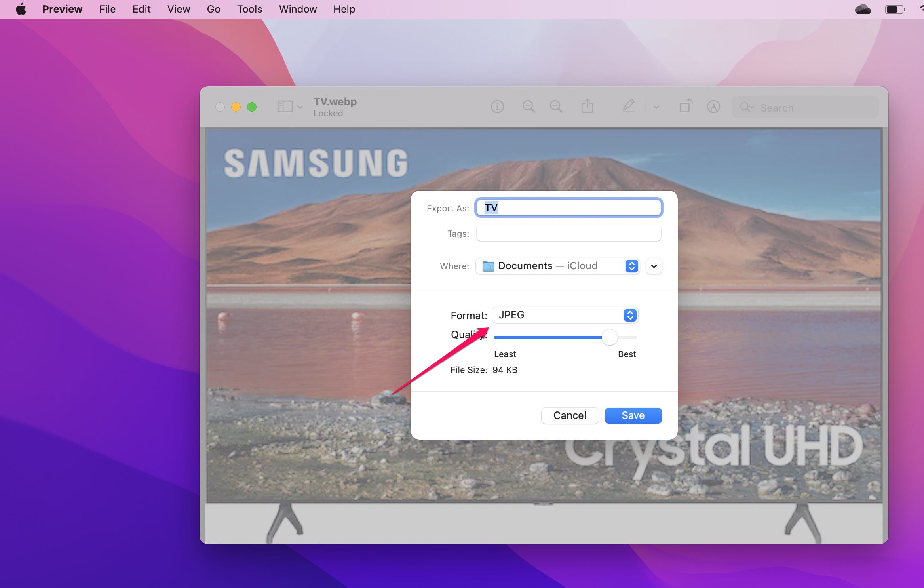
Task: Click the zoom out icon
Action: (529, 107)
